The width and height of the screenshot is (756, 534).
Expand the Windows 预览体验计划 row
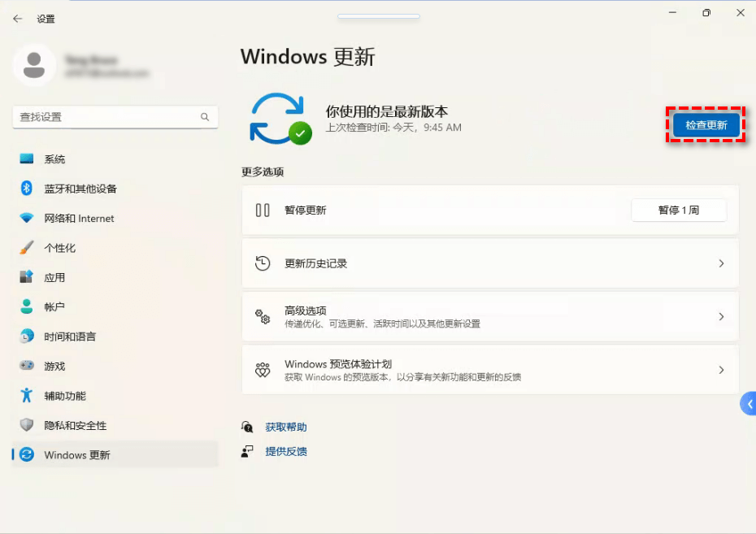pos(722,370)
